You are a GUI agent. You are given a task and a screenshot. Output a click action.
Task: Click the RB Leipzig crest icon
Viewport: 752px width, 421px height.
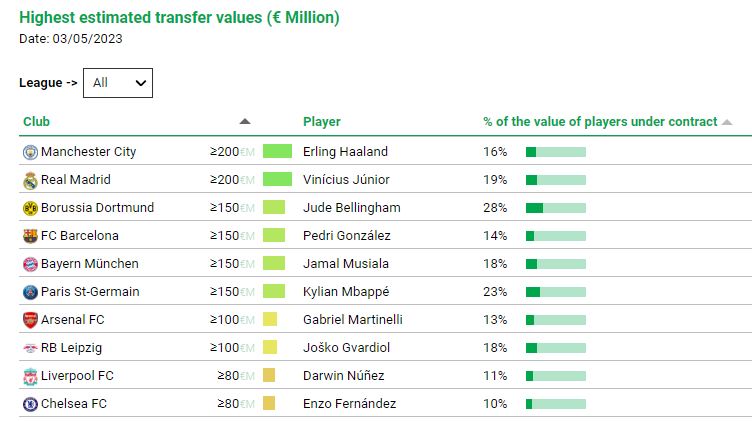click(x=30, y=348)
